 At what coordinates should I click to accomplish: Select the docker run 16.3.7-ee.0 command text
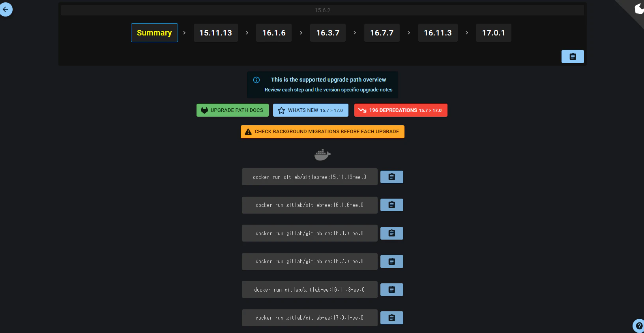click(310, 233)
